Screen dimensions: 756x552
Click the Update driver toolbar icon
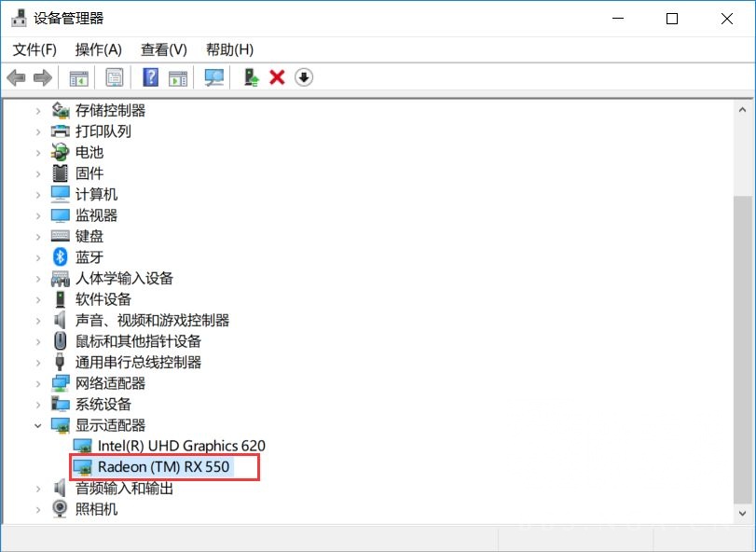251,77
